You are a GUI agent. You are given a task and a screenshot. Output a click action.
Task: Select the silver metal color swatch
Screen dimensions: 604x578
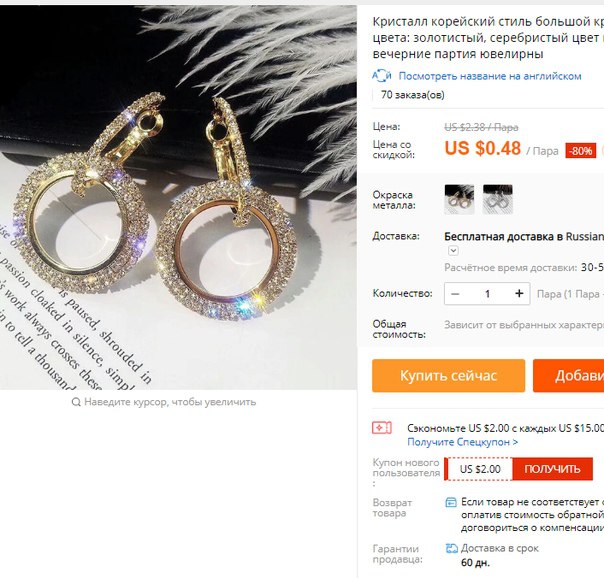(498, 199)
